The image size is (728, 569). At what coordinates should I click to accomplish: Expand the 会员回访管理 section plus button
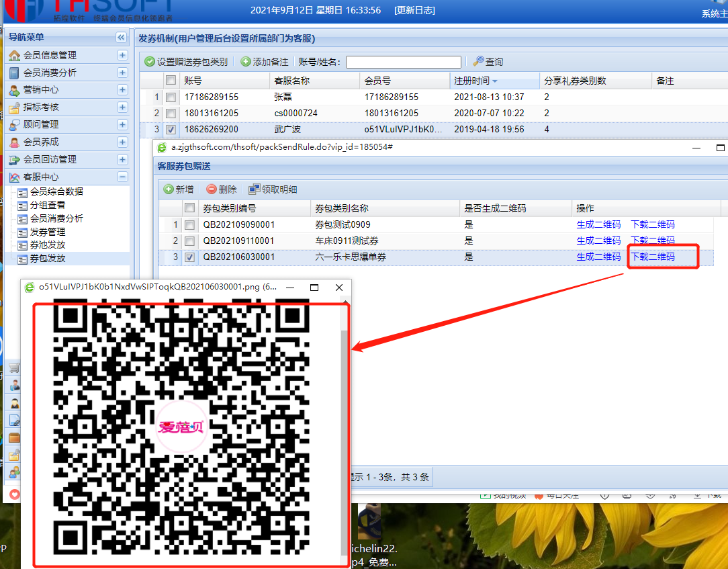click(122, 160)
